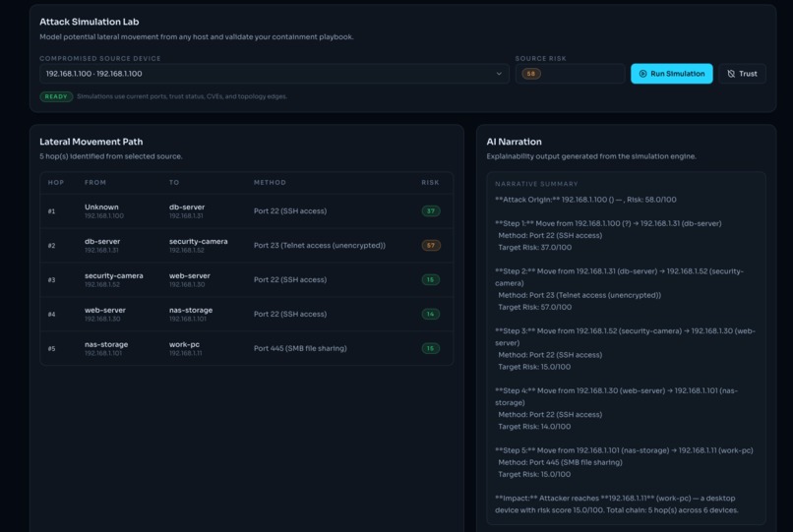Click work-pc destination in hop #5

[x=184, y=345]
